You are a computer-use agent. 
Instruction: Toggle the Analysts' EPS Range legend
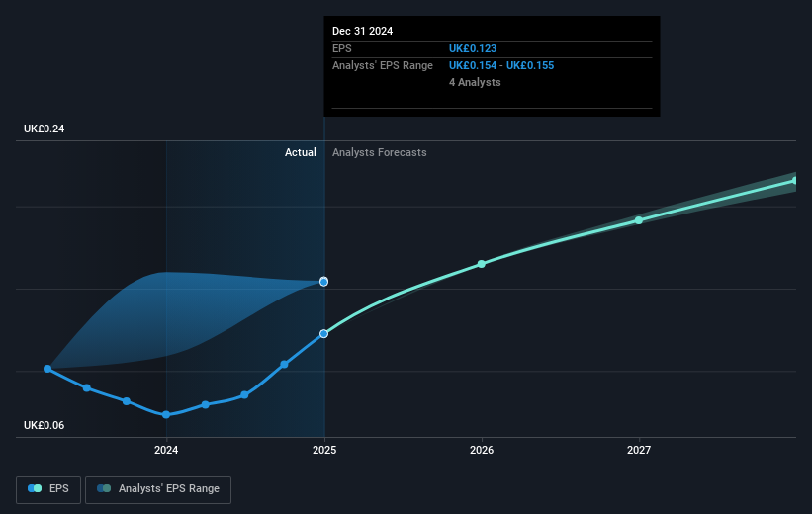coord(158,489)
